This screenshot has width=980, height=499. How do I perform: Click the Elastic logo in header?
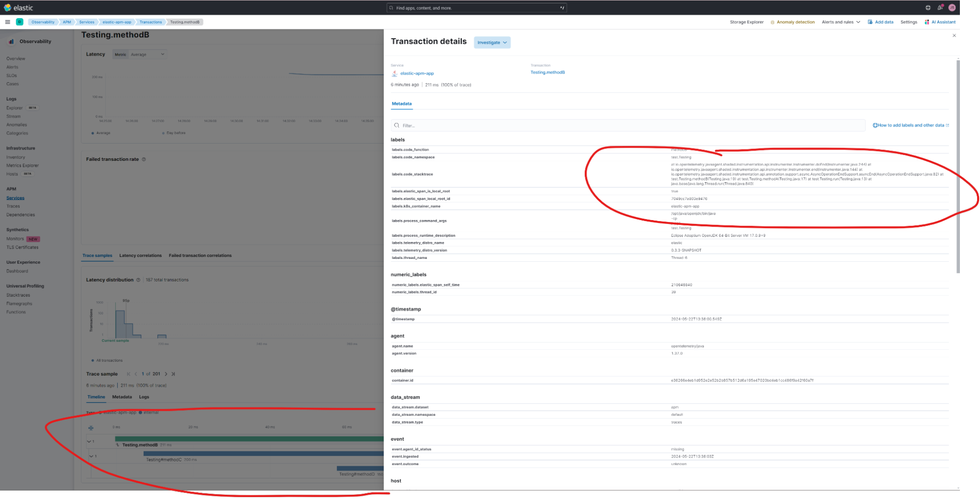click(x=19, y=8)
